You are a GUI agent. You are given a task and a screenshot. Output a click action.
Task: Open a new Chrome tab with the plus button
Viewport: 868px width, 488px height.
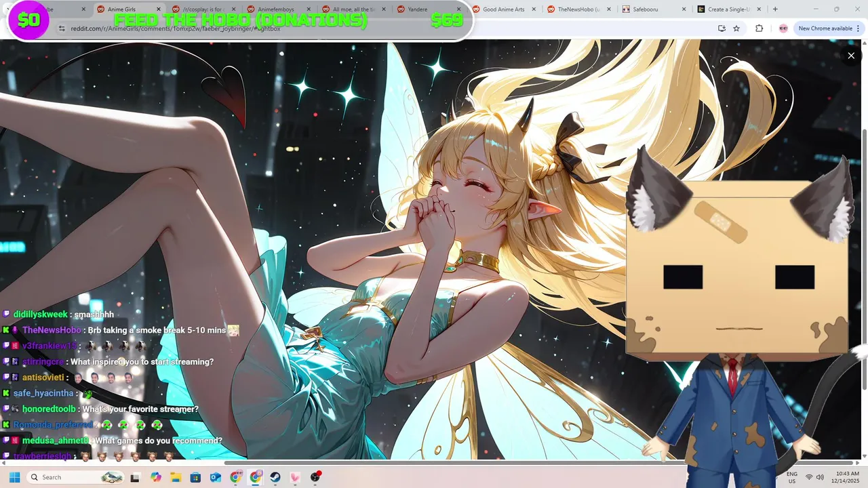775,9
